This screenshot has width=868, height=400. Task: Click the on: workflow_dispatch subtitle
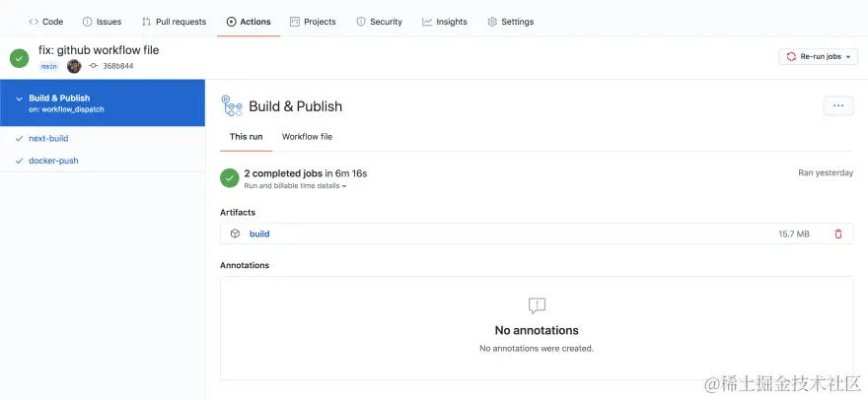click(x=66, y=109)
